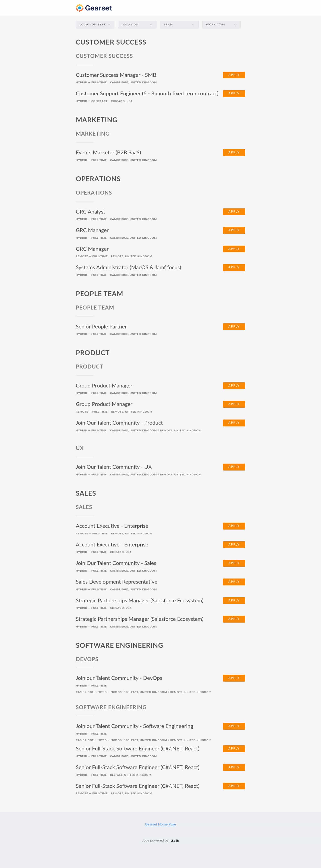Image resolution: width=321 pixels, height=868 pixels.
Task: Open Systems Administrator (MacOS & Jamf focus) listing
Action: point(128,267)
